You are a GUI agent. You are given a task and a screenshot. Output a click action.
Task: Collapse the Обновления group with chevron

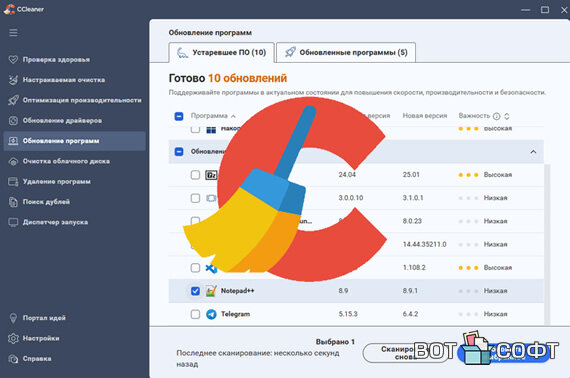coord(533,152)
